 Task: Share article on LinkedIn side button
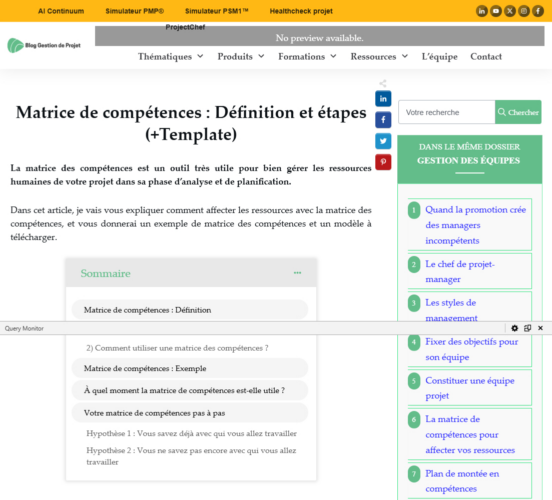coord(383,99)
